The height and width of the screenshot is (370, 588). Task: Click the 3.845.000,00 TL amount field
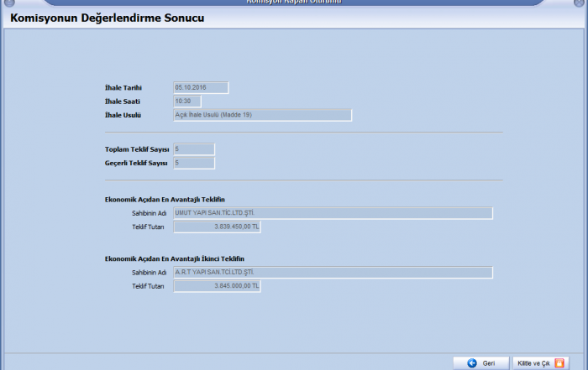217,286
